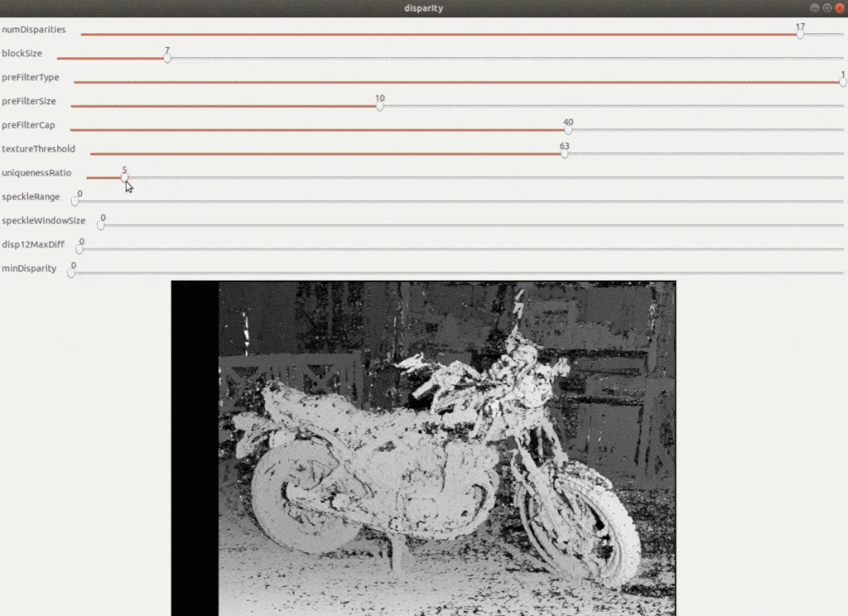
Task: Click the speckleRange slider handle
Action: 75,202
